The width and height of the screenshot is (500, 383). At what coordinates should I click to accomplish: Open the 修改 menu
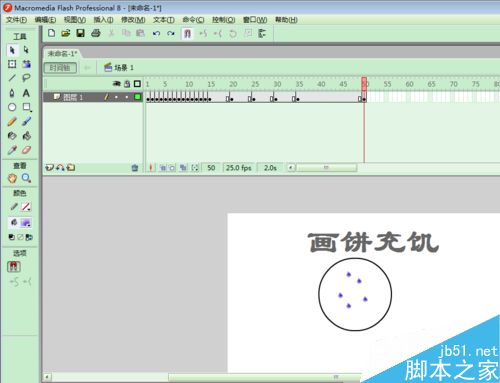133,20
